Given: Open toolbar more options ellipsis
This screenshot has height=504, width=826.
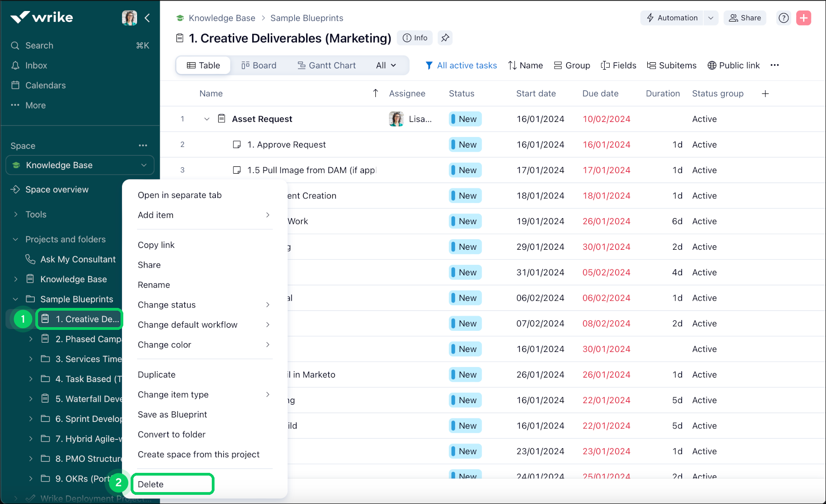Looking at the screenshot, I should point(775,65).
